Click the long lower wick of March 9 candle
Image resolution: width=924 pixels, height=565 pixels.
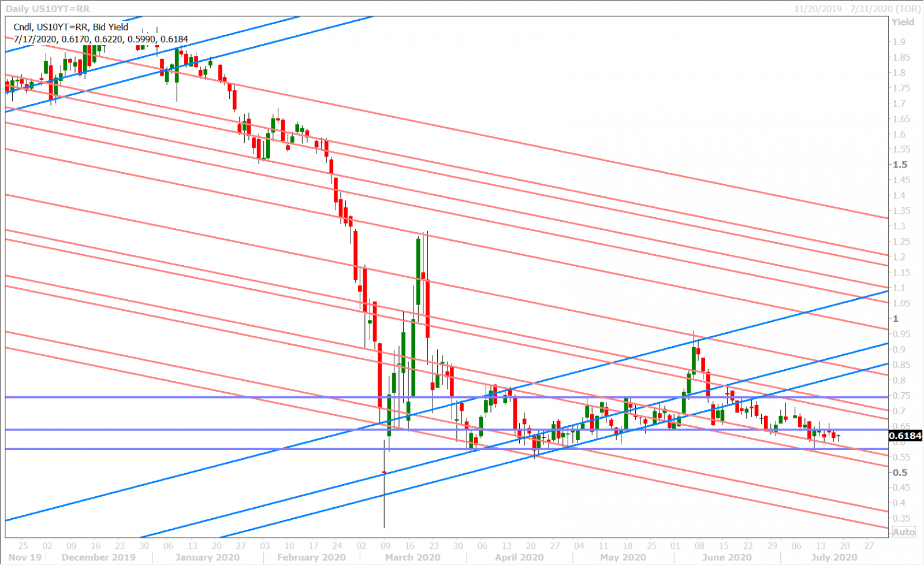coord(384,503)
